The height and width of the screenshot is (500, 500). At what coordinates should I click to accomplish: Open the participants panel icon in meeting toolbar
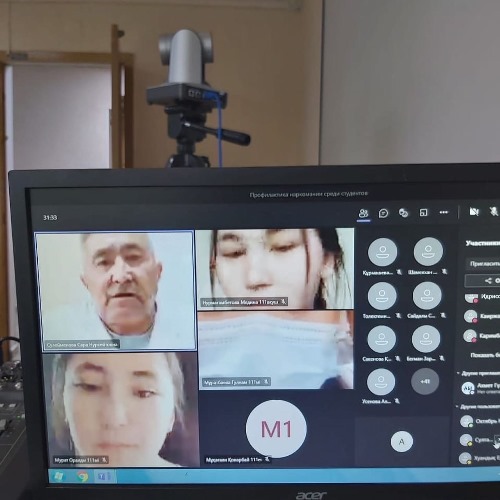(x=363, y=213)
